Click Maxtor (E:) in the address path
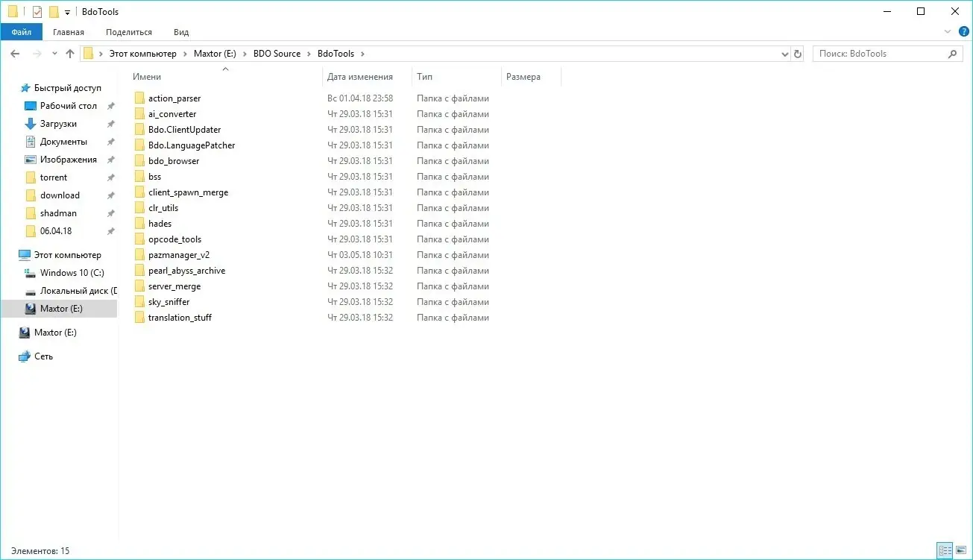This screenshot has height=560, width=973. pyautogui.click(x=215, y=54)
